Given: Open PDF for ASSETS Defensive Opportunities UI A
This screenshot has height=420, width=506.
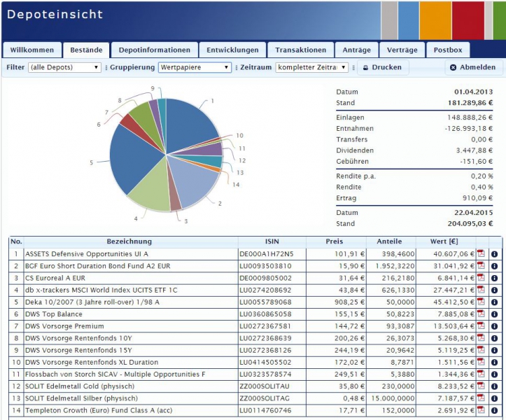Looking at the screenshot, I should click(481, 253).
